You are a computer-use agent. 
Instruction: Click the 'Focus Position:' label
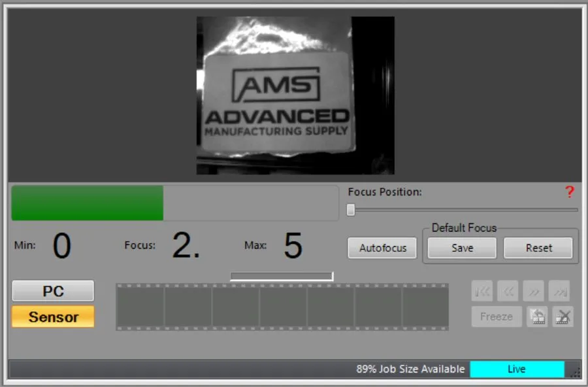click(385, 192)
